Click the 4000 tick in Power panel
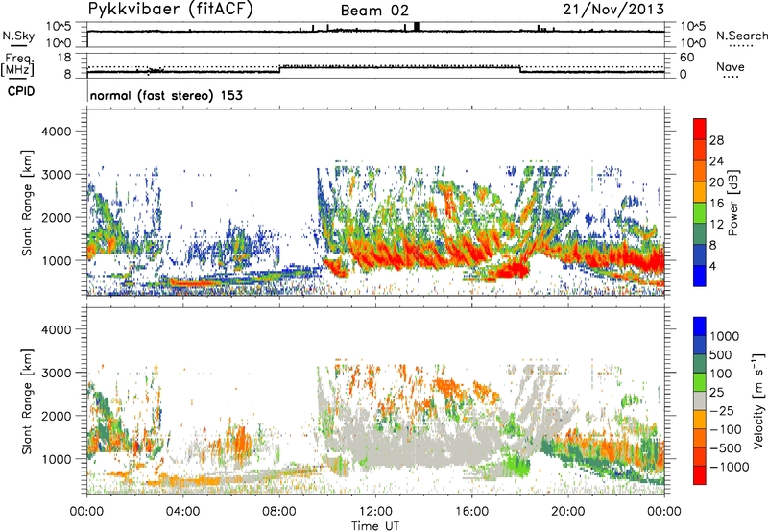768x532 pixels. click(x=56, y=131)
